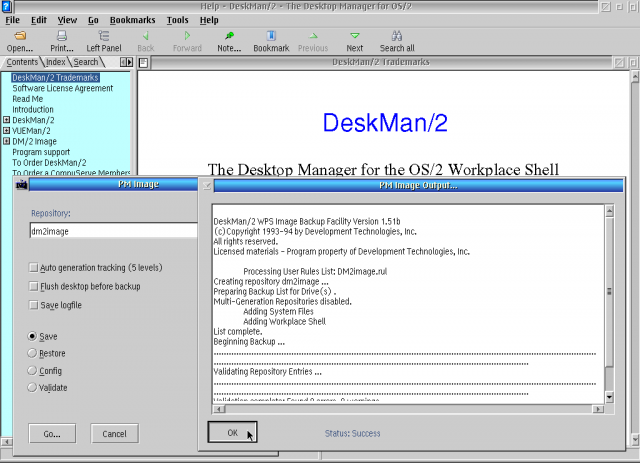
Task: Click the Repository input field
Action: [113, 231]
